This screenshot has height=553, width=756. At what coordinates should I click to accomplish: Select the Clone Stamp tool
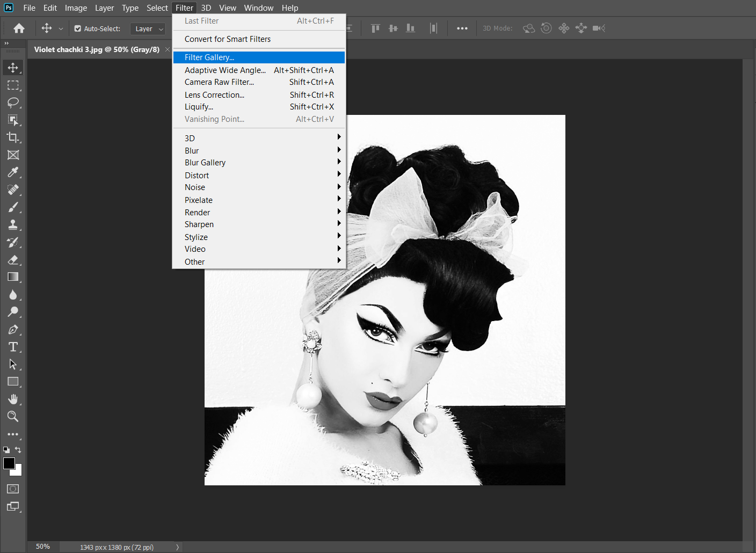[13, 224]
